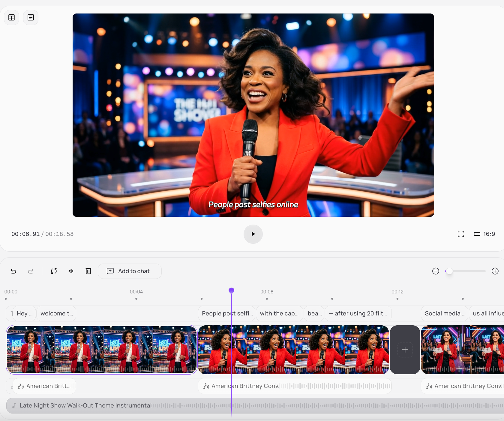Open the 16:9 aspect ratio selector
504x421 pixels.
484,234
